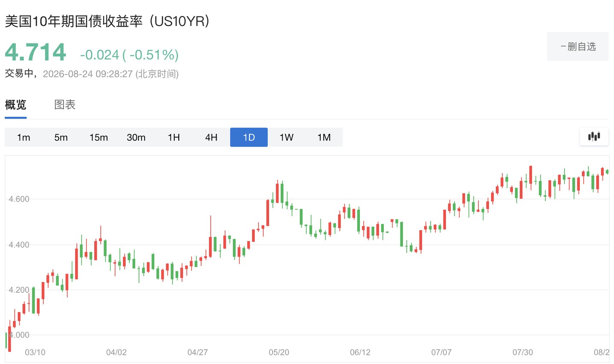Choose the 1M monthly interval

[324, 137]
